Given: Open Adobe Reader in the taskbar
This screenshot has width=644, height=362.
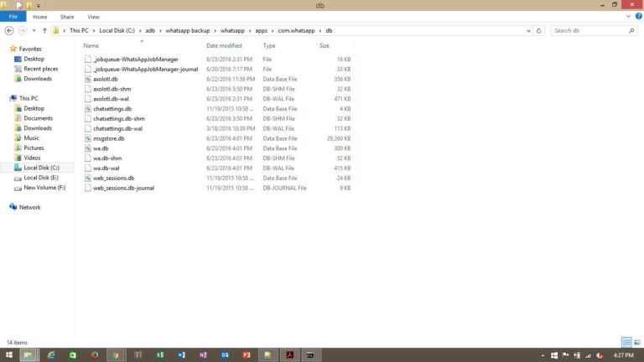Looking at the screenshot, I should coord(288,354).
